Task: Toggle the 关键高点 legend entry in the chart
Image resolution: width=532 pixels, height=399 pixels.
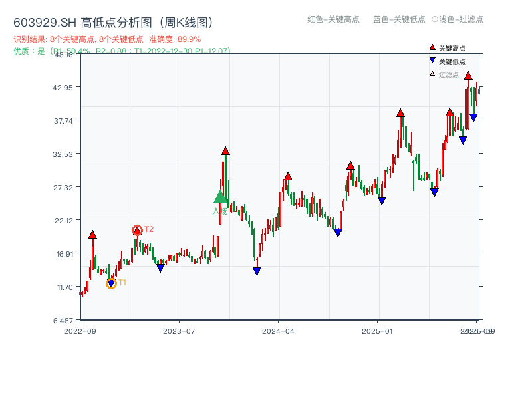Action: 447,48
